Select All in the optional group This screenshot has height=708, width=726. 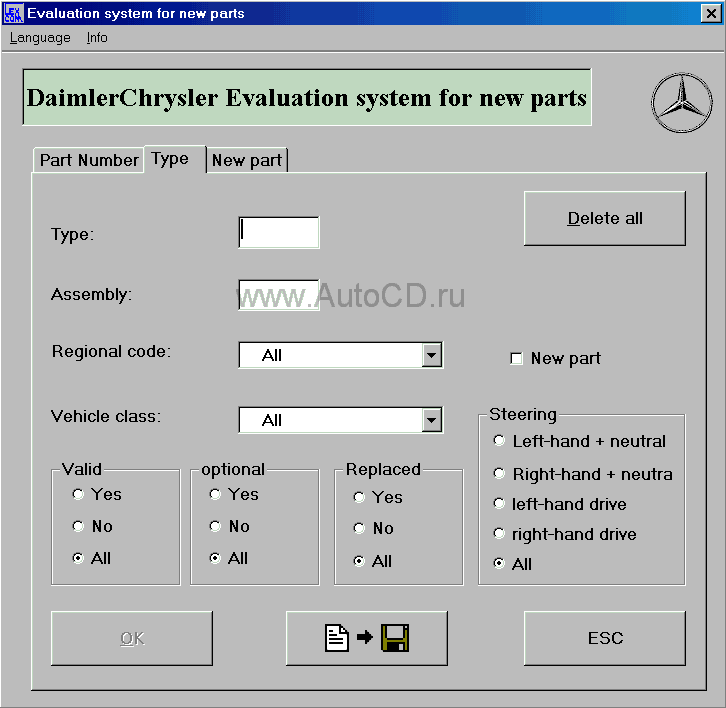228,558
